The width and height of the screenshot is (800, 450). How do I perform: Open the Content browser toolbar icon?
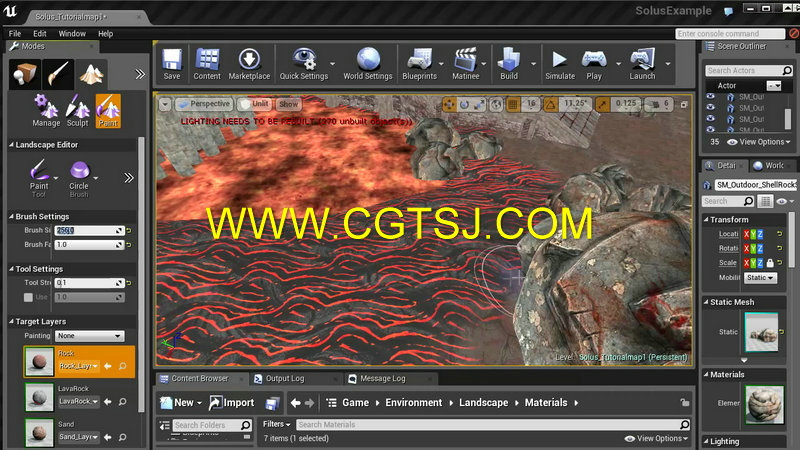tap(207, 64)
